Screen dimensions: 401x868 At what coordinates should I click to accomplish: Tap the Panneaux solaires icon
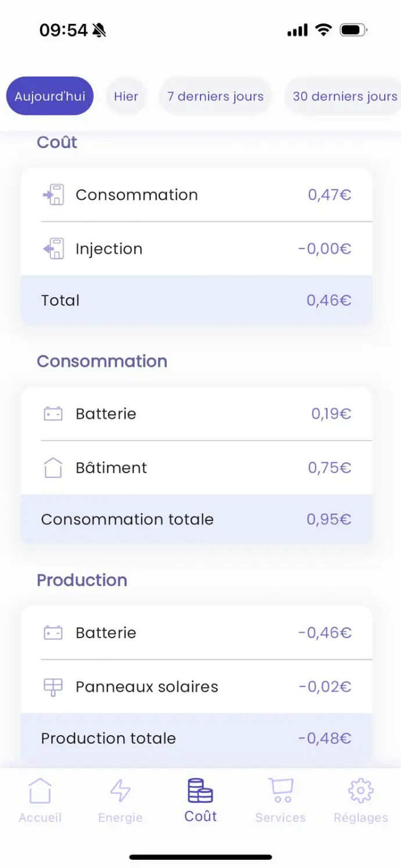point(53,687)
